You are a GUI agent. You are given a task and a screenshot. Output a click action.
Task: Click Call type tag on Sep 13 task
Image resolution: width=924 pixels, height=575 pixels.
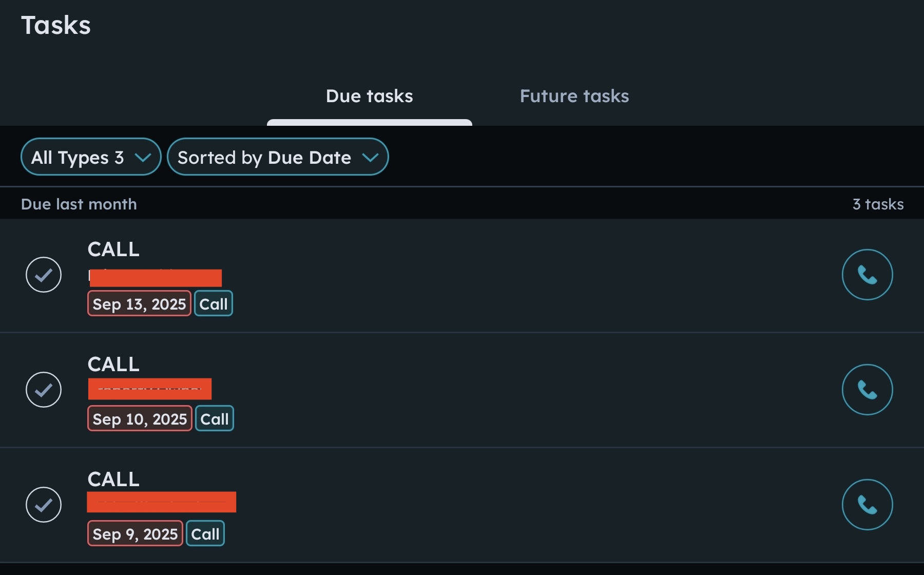click(x=214, y=304)
